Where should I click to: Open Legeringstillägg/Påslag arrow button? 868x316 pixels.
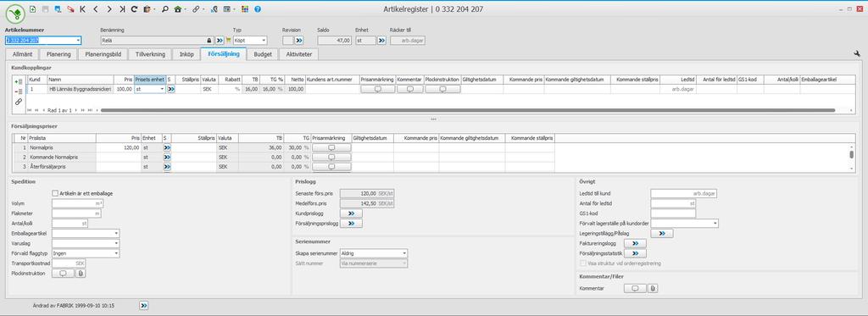point(662,234)
